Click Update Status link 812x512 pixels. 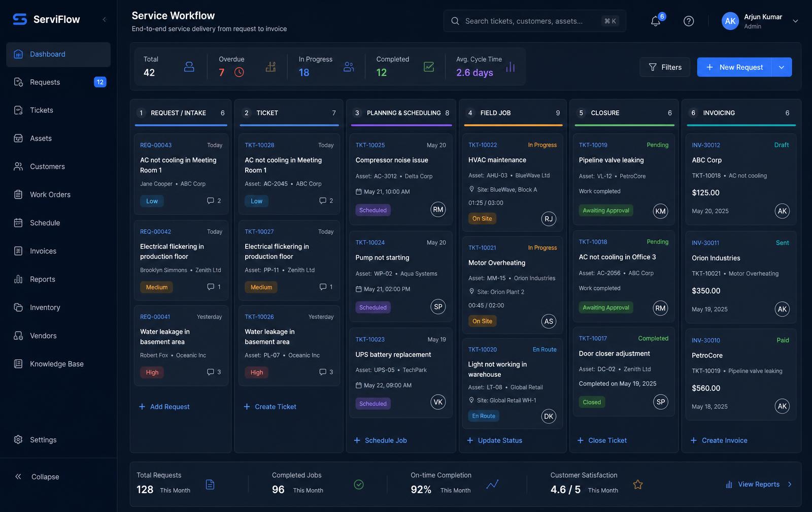(494, 440)
